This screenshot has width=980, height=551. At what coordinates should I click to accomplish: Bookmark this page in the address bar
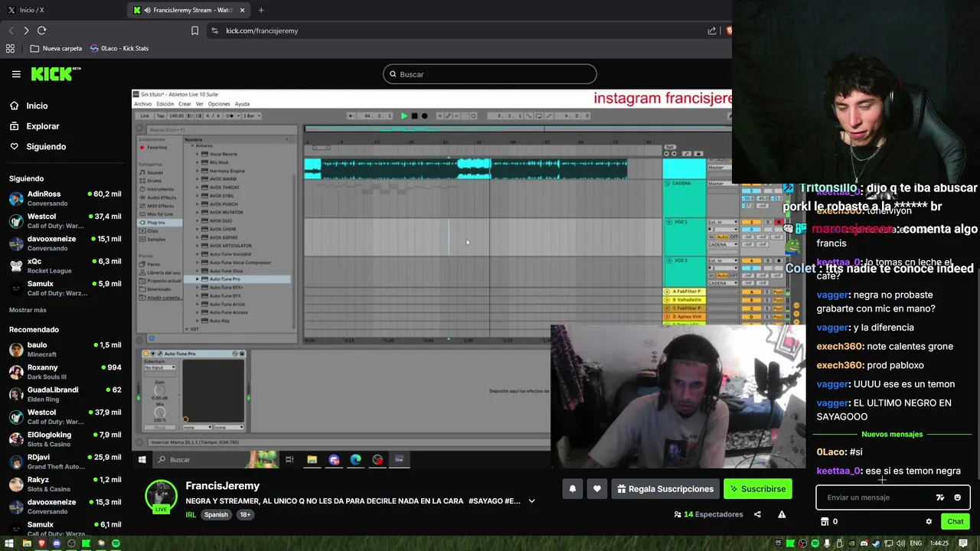click(194, 31)
